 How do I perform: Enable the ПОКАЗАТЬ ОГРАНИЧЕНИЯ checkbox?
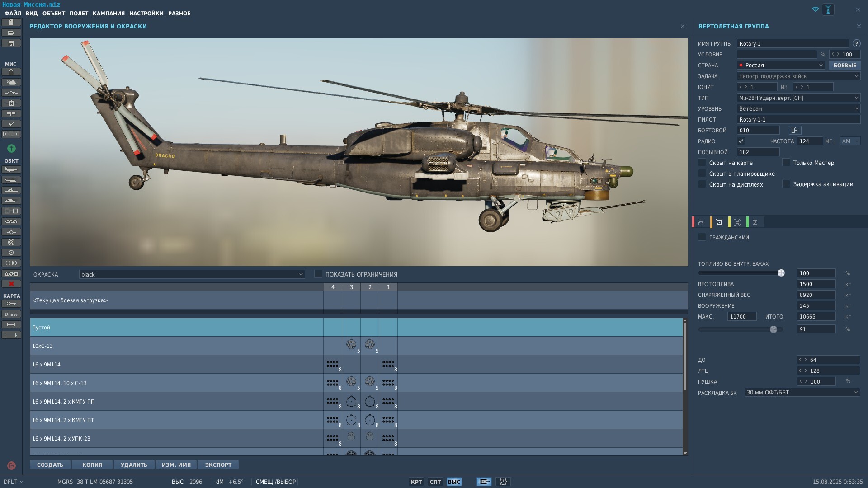pos(318,274)
